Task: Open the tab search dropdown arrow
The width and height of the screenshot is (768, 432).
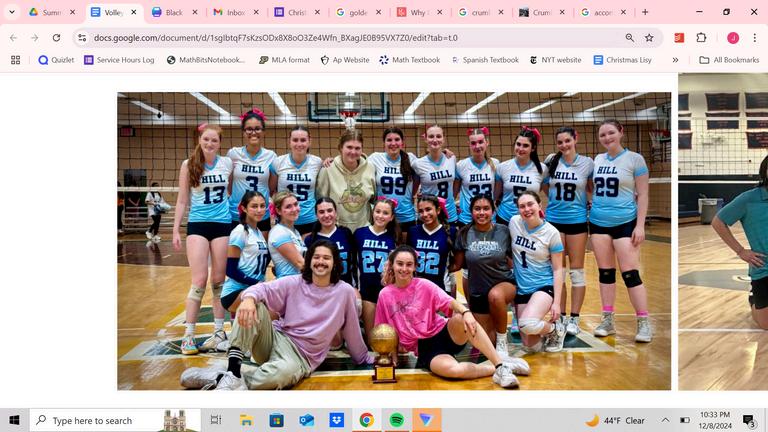Action: click(x=12, y=12)
